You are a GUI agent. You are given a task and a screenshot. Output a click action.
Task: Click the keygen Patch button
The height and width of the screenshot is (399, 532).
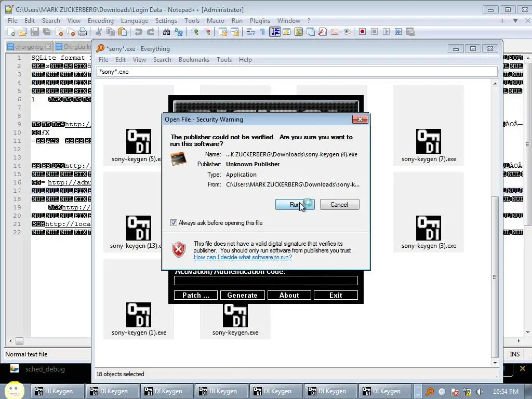[196, 295]
